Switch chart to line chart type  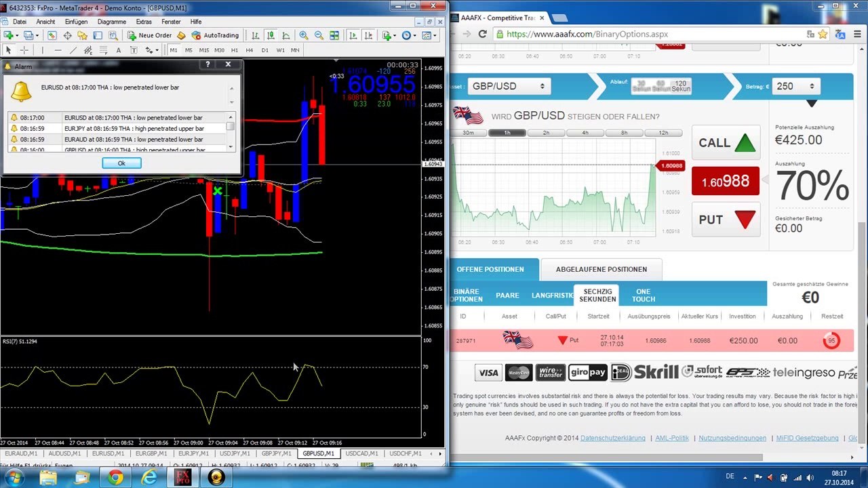tap(285, 35)
